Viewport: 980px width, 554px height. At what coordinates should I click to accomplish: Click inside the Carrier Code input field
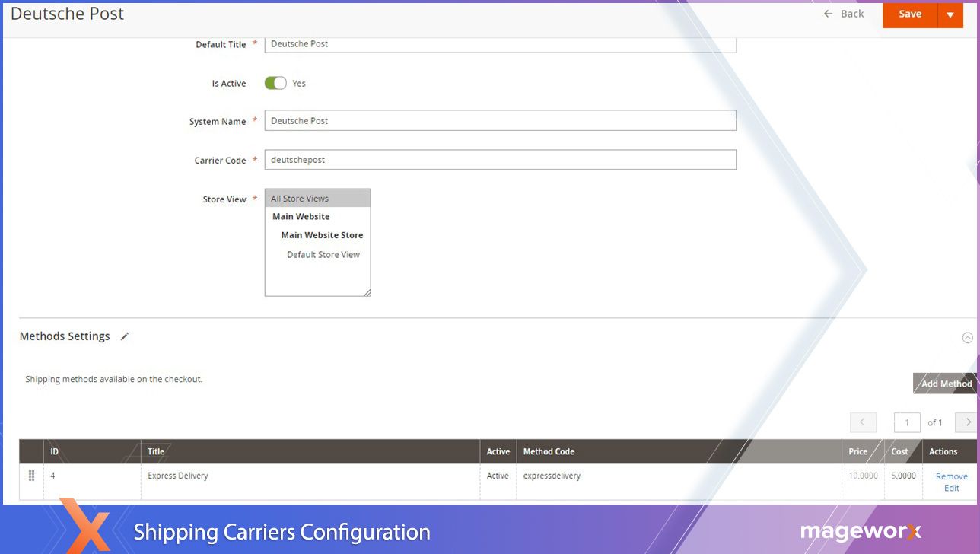coord(500,159)
